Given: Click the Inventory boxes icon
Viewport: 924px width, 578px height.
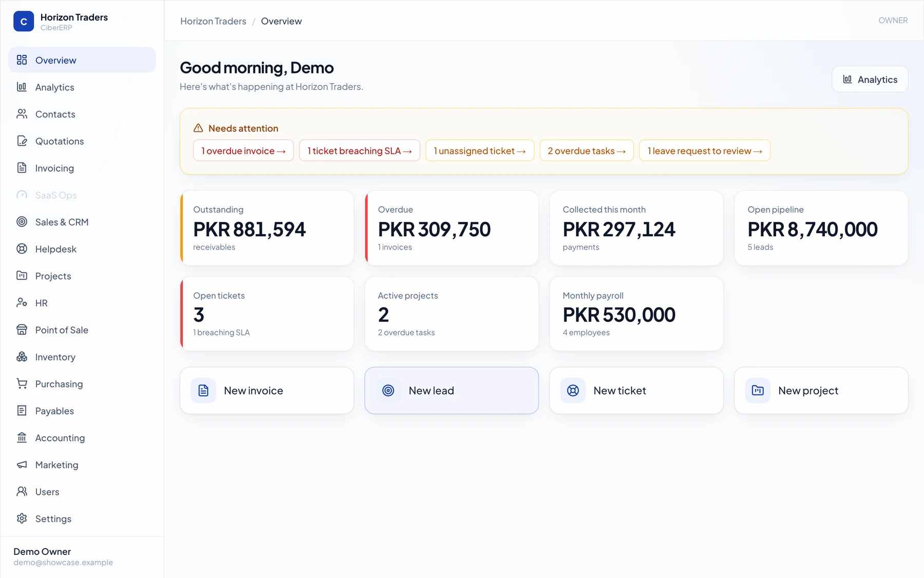Looking at the screenshot, I should click(x=22, y=357).
